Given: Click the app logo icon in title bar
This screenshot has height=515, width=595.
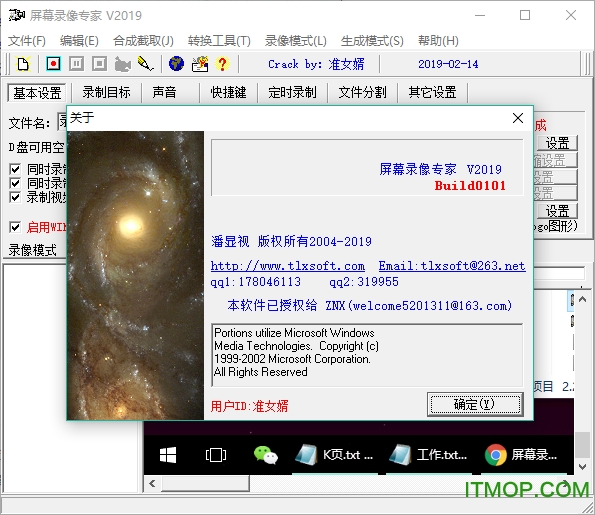Looking at the screenshot, I should 16,15.
